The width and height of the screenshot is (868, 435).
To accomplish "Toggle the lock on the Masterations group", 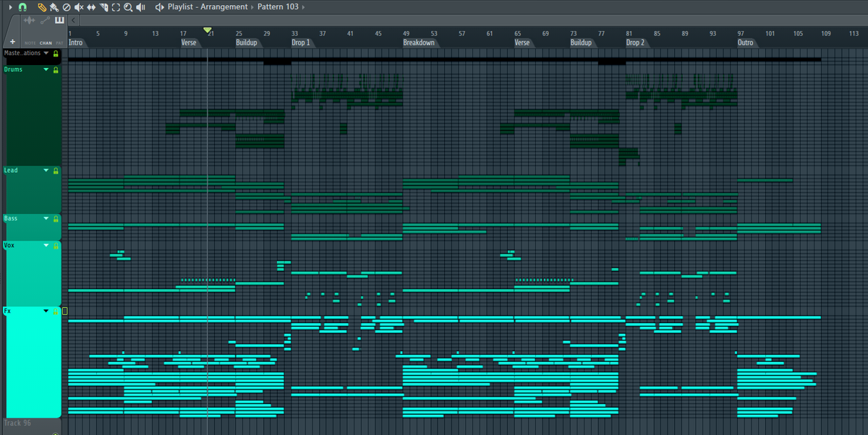I will pos(56,53).
